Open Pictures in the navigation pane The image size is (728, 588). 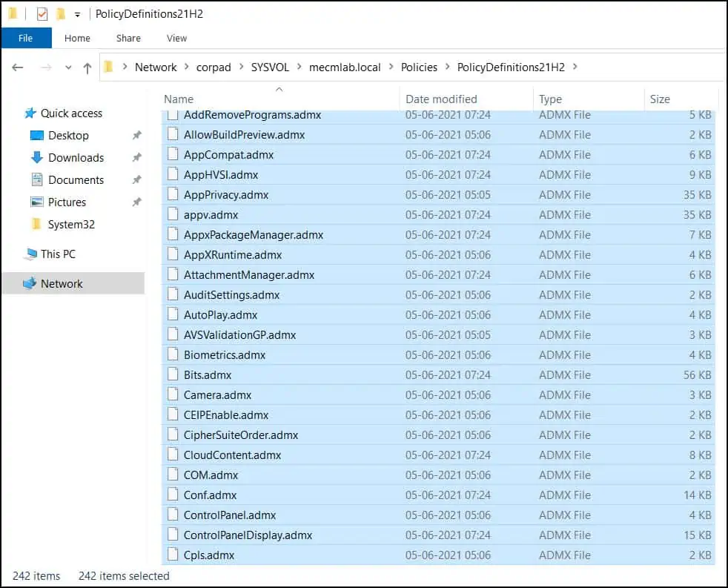67,202
